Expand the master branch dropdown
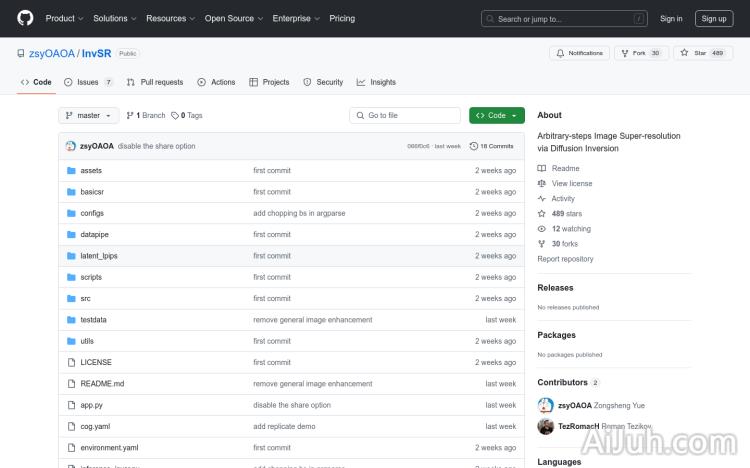Viewport: 750px width, 468px height. (x=89, y=116)
